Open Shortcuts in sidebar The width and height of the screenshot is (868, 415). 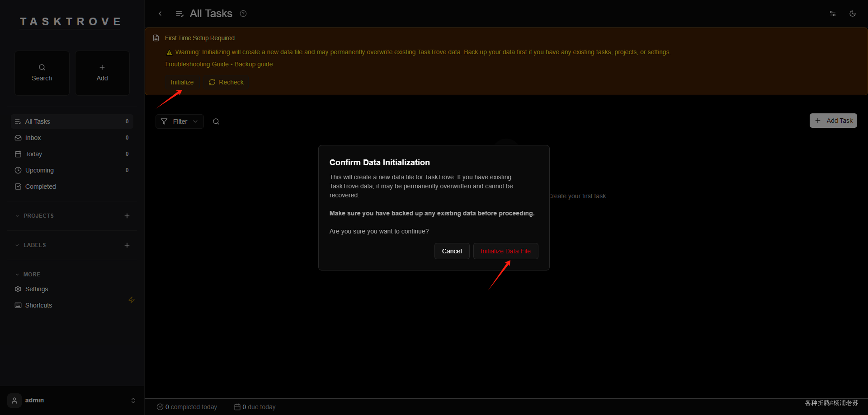[x=72, y=305]
